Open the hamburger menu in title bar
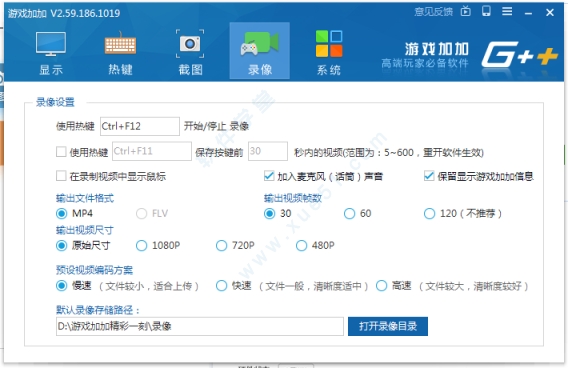568x368 pixels. (x=507, y=12)
